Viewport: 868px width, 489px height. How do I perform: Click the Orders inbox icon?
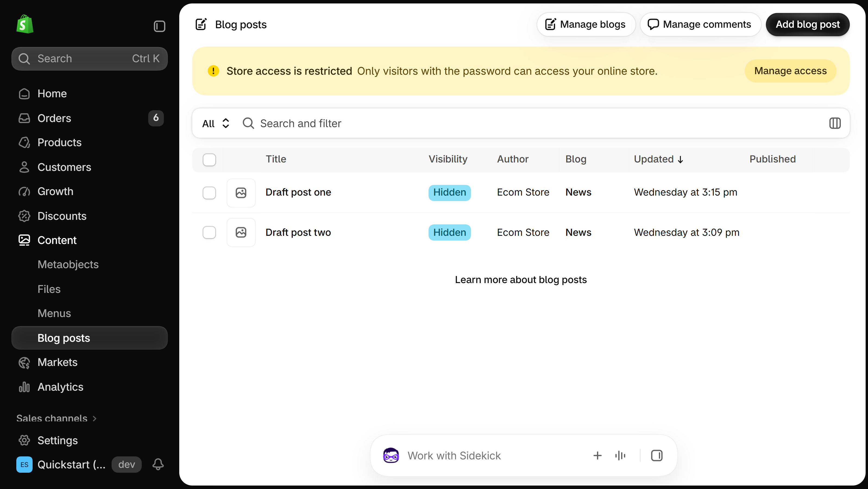pyautogui.click(x=24, y=118)
